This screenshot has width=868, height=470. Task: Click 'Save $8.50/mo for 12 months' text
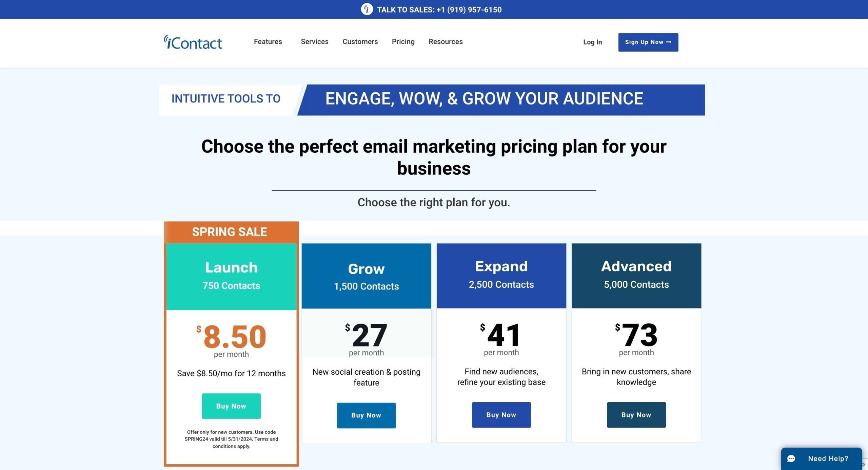point(231,373)
